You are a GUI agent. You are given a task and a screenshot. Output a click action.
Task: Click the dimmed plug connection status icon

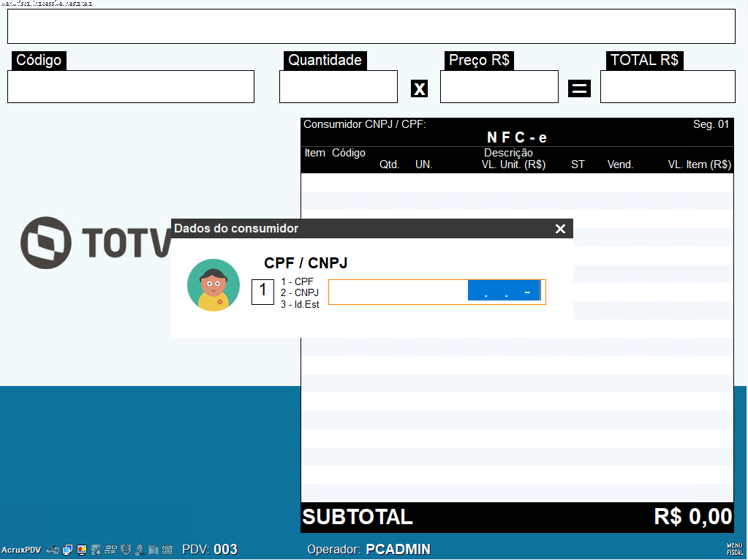pyautogui.click(x=53, y=550)
